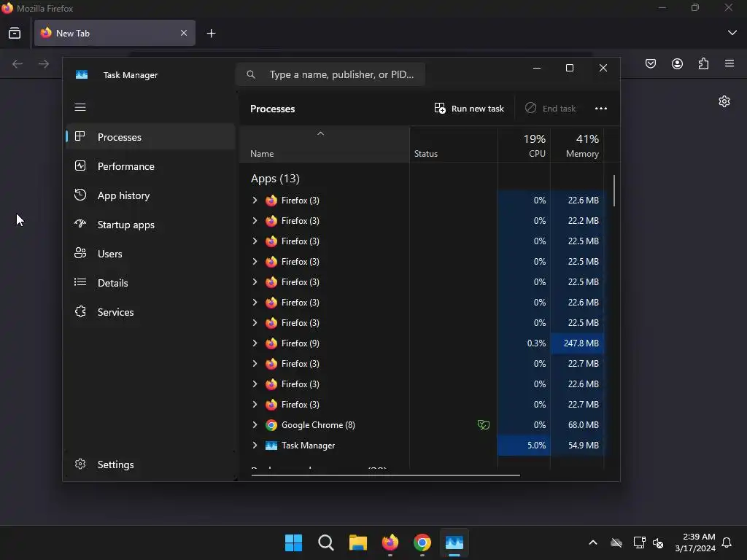747x560 pixels.
Task: Click the Startup apps gauge icon
Action: point(80,223)
